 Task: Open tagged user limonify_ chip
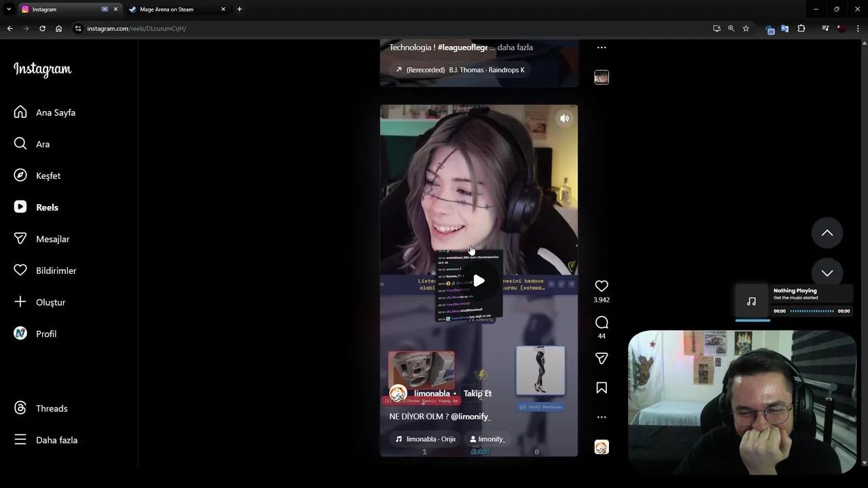click(488, 439)
